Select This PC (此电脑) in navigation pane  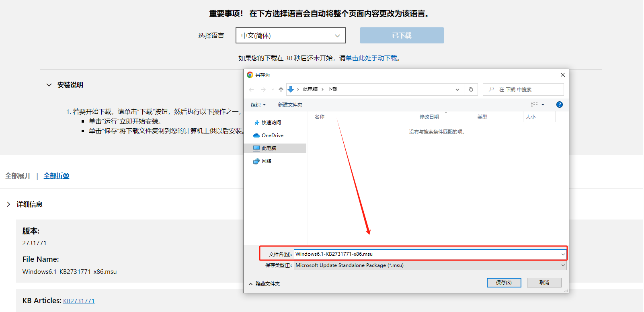(x=269, y=148)
